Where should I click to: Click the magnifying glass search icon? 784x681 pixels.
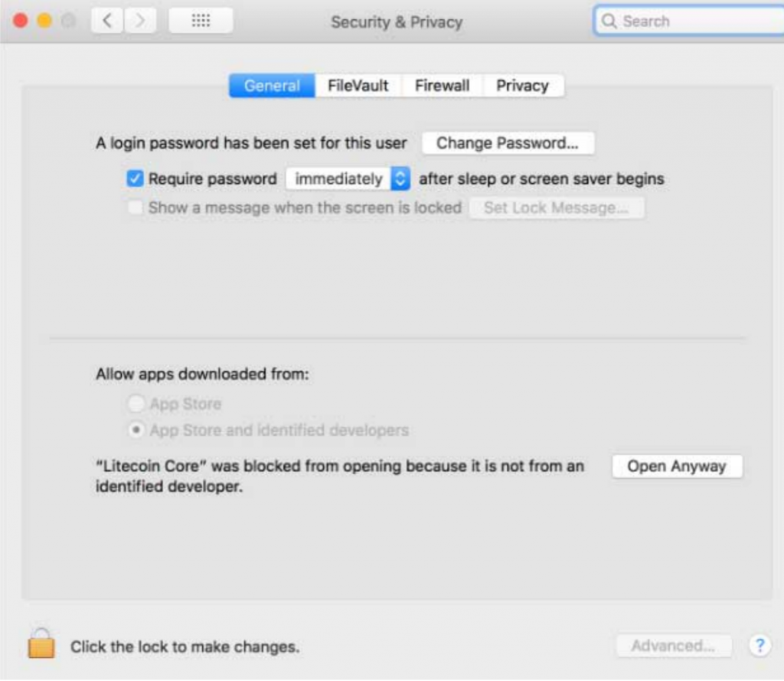pyautogui.click(x=609, y=21)
